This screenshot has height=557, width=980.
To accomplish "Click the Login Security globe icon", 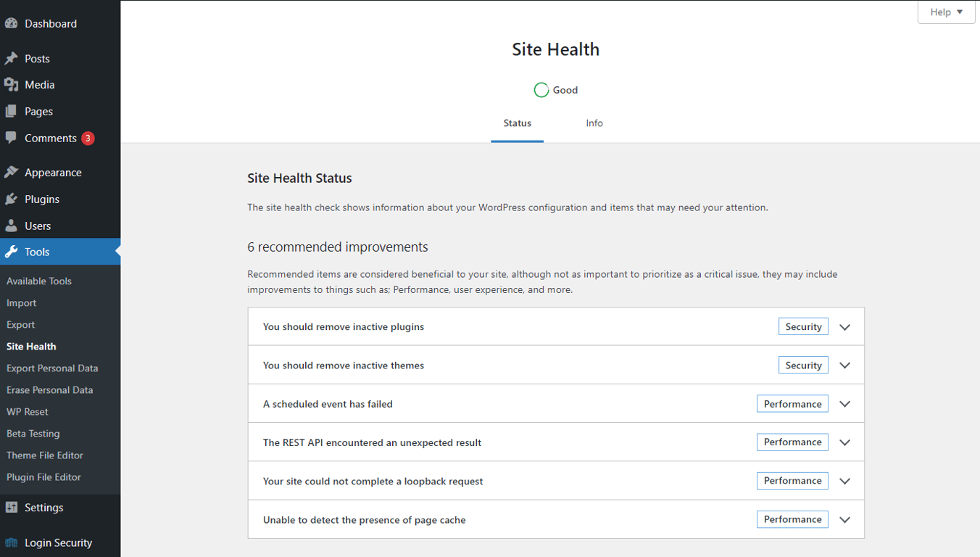I will click(12, 542).
